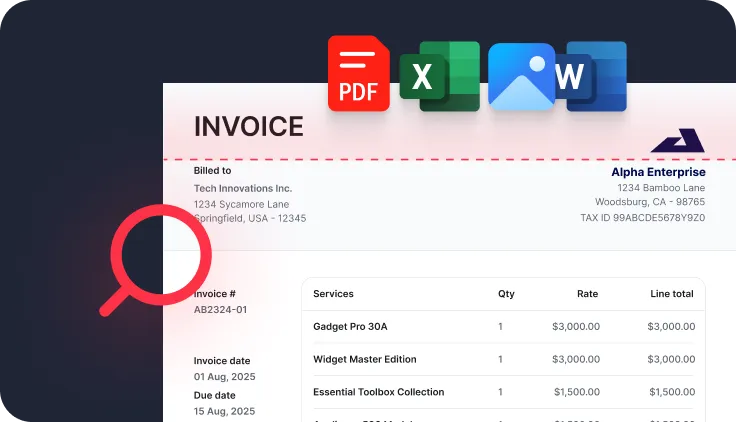The width and height of the screenshot is (736, 422).
Task: Click the "TAX ID 99ABCDE5678Y9Z0" text
Action: tap(643, 218)
